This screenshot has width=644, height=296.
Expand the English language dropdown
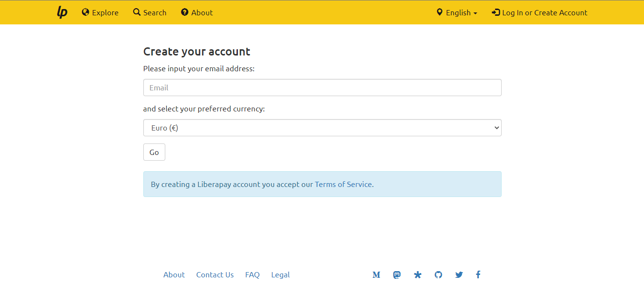point(457,12)
